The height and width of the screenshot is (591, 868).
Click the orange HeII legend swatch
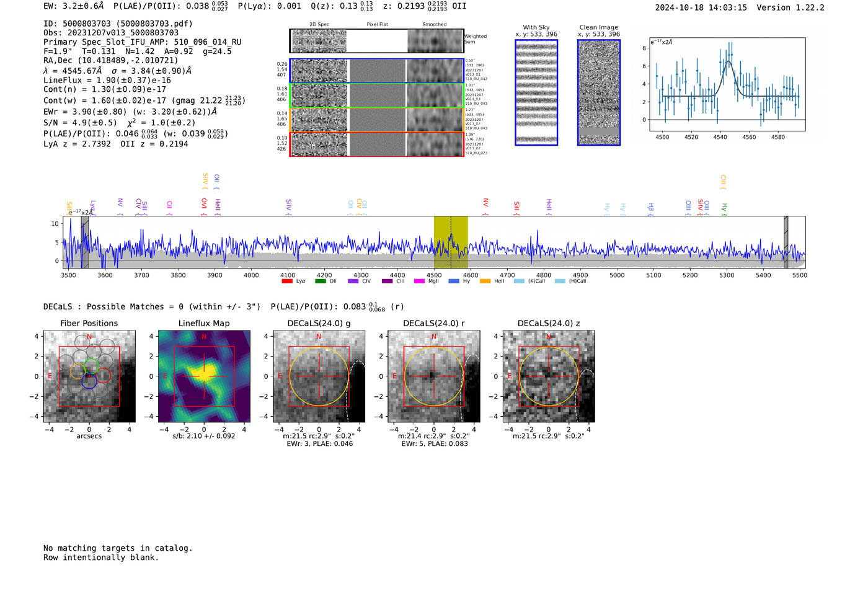click(485, 281)
